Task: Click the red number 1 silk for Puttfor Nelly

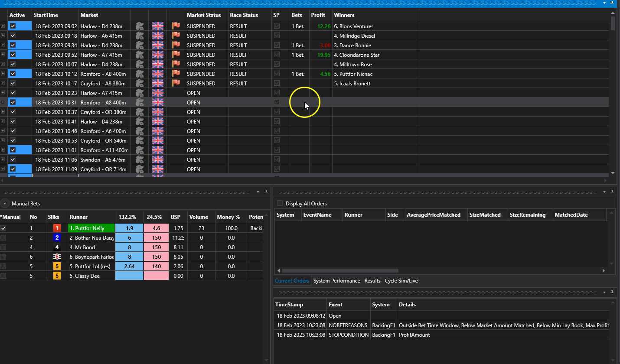Action: (x=57, y=228)
